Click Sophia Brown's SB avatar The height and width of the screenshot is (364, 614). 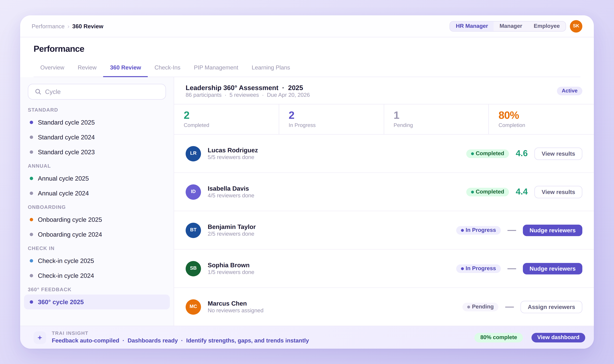[193, 268]
